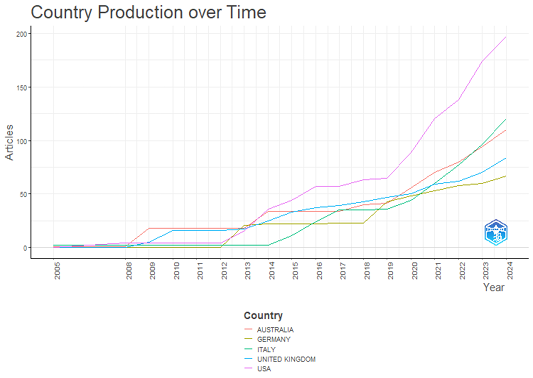Click the 2024 x-axis tick label
Image resolution: width=533 pixels, height=378 pixels.
pyautogui.click(x=510, y=270)
